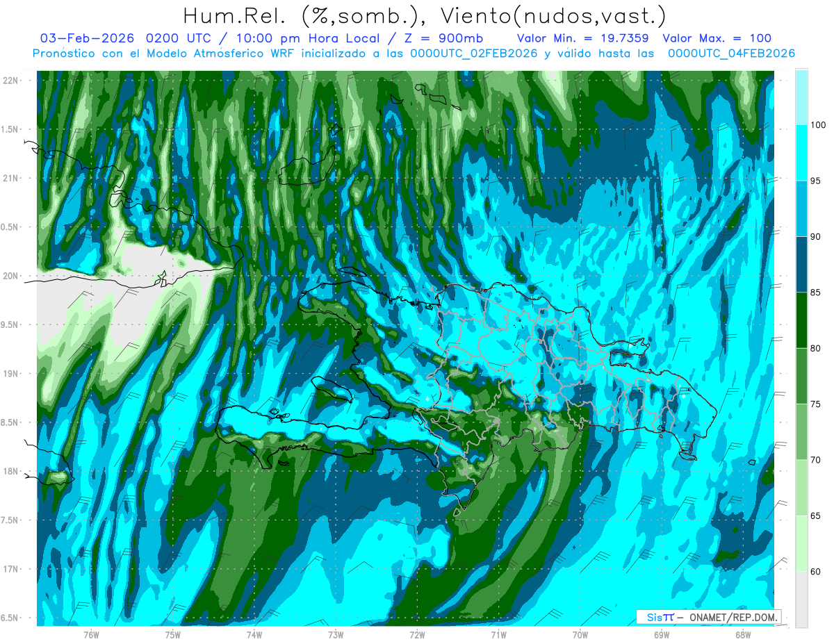Click the longitude label '71W'
The width and height of the screenshot is (834, 644).
[x=498, y=635]
